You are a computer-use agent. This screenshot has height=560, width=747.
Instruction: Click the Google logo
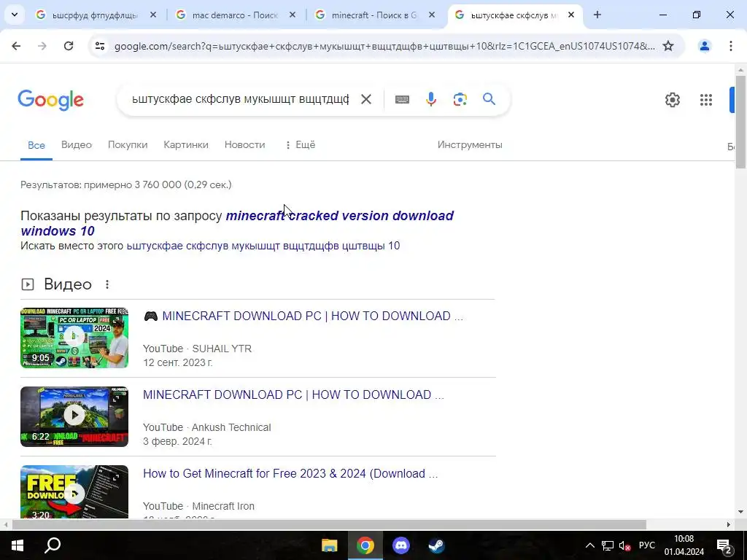51,100
